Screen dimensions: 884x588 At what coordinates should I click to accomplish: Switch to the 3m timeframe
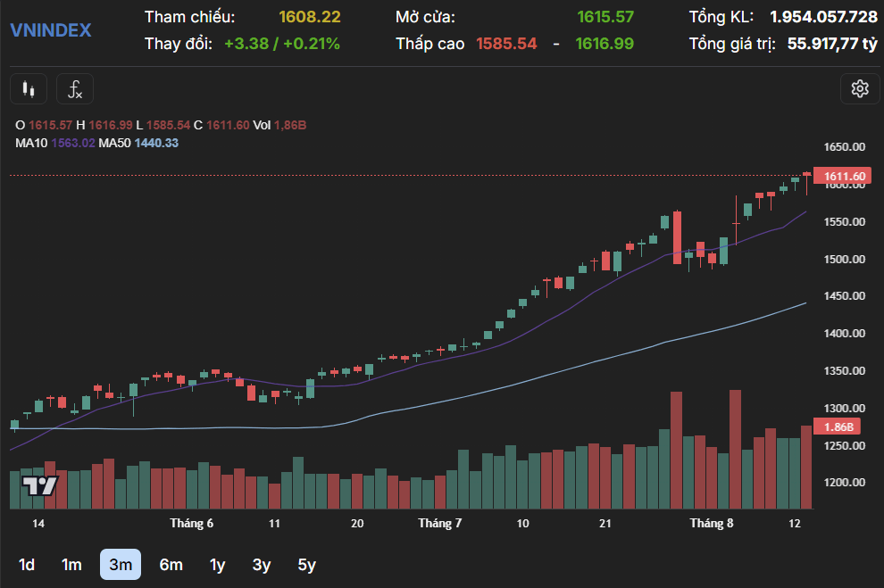pyautogui.click(x=121, y=564)
